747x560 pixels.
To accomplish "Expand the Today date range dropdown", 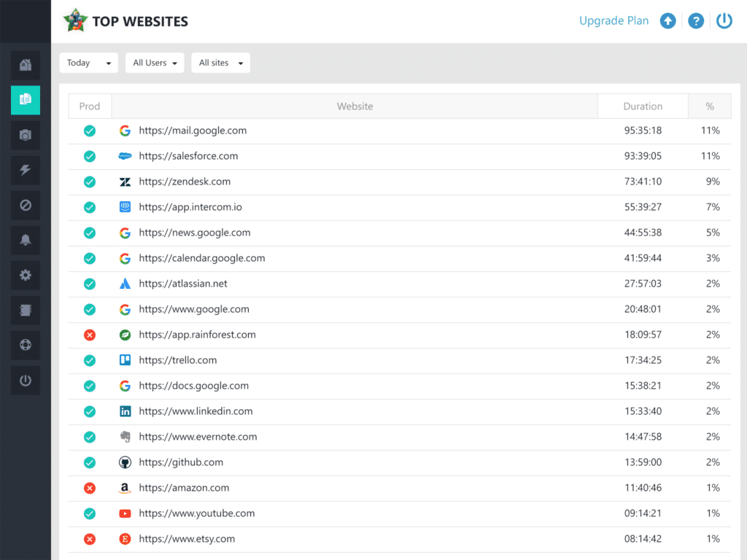I will (x=88, y=63).
